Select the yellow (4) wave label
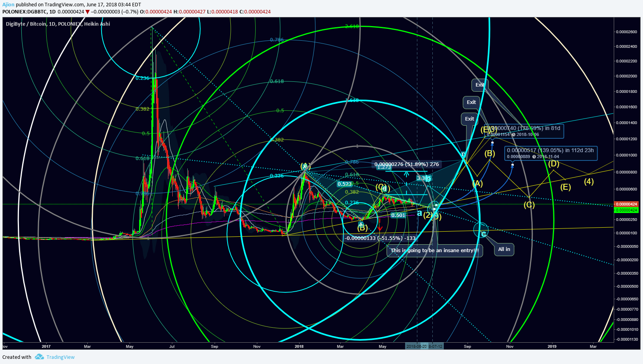643x364 pixels. tap(589, 182)
